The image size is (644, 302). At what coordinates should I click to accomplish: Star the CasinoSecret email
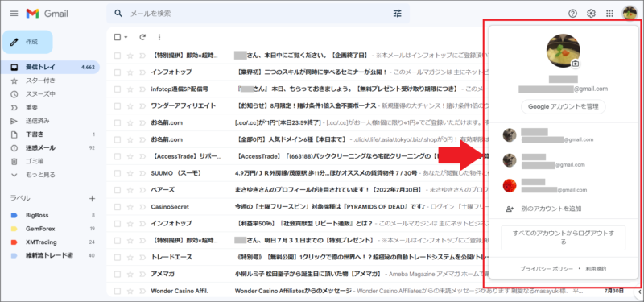pyautogui.click(x=130, y=207)
